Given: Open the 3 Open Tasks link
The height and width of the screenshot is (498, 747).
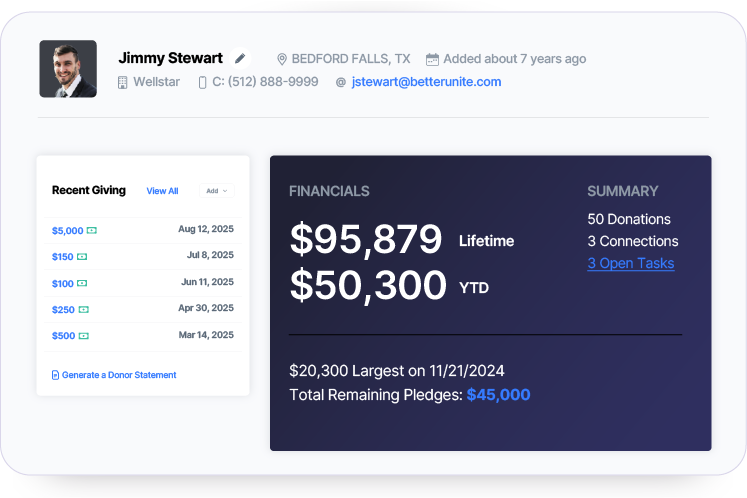Looking at the screenshot, I should click(630, 263).
